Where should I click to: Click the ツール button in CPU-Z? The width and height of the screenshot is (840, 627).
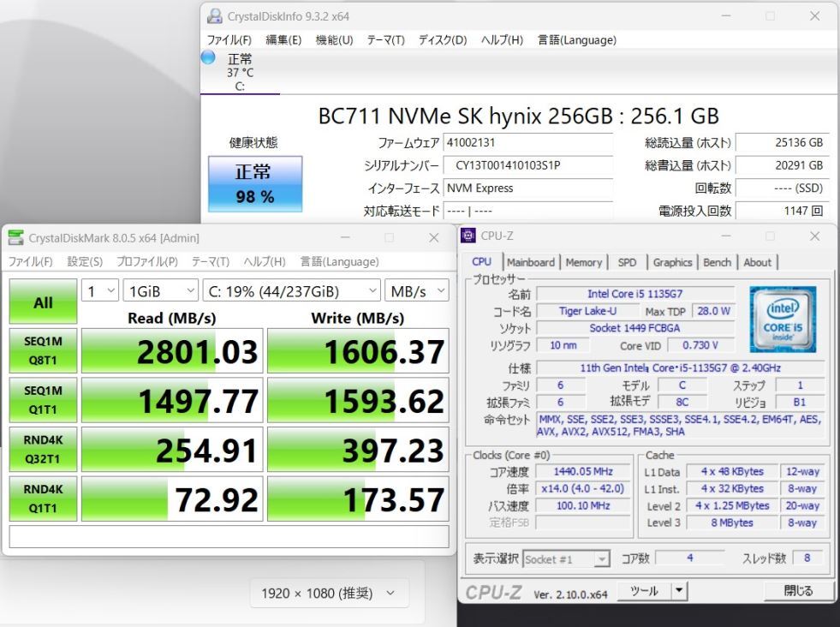(644, 590)
